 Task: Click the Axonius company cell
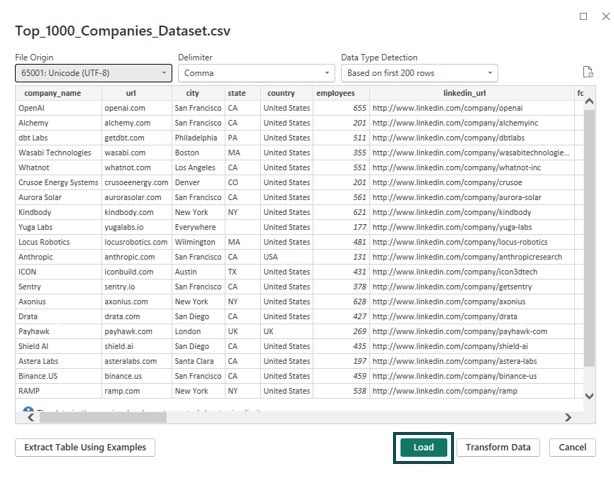click(x=59, y=302)
